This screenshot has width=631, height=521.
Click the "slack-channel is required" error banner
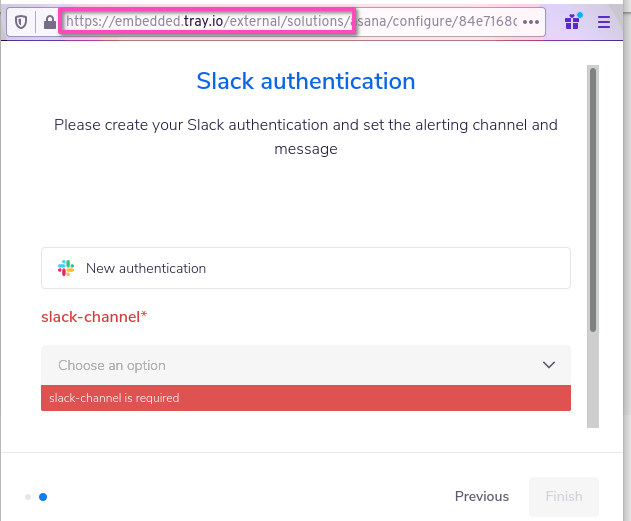tap(305, 398)
